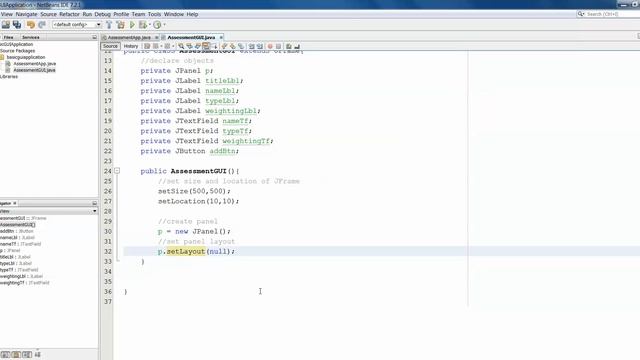Close the AssessmentApp.java editor tab
This screenshot has width=640, height=360.
157,37
